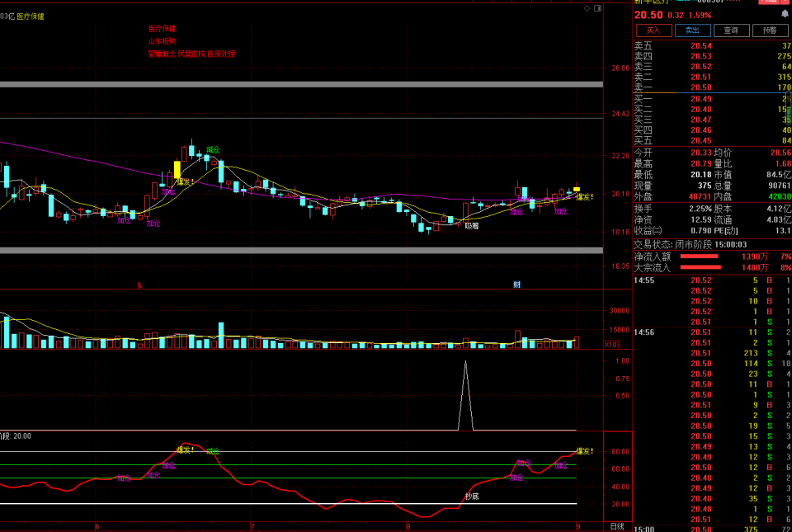Select the 买二 bid row at 20.48
Screen dimensions: 792x532
pyautogui.click(x=712, y=110)
